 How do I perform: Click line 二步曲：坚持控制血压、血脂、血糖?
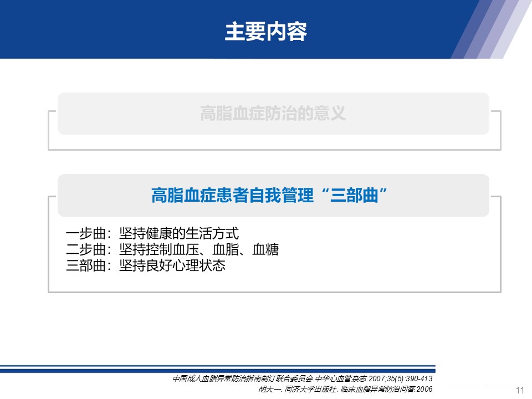(x=172, y=249)
